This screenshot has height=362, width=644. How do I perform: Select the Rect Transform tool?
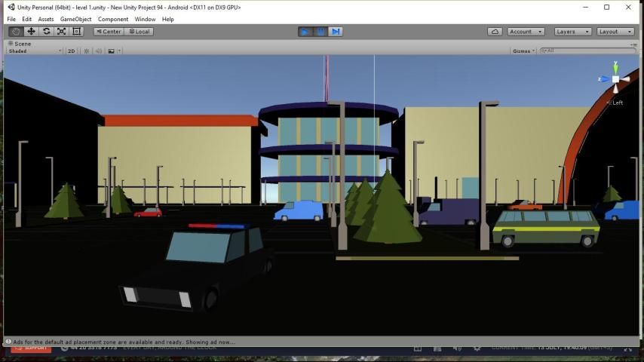coord(76,32)
